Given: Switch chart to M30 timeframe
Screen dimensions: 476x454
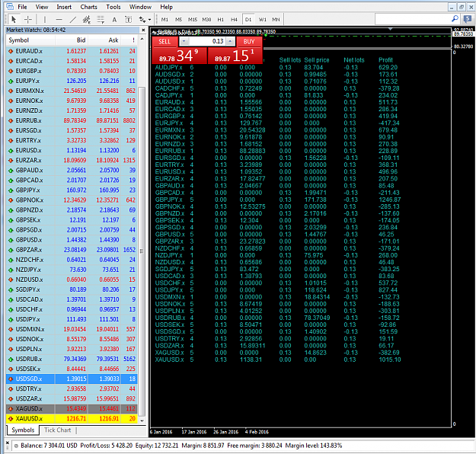Looking at the screenshot, I should (206, 20).
